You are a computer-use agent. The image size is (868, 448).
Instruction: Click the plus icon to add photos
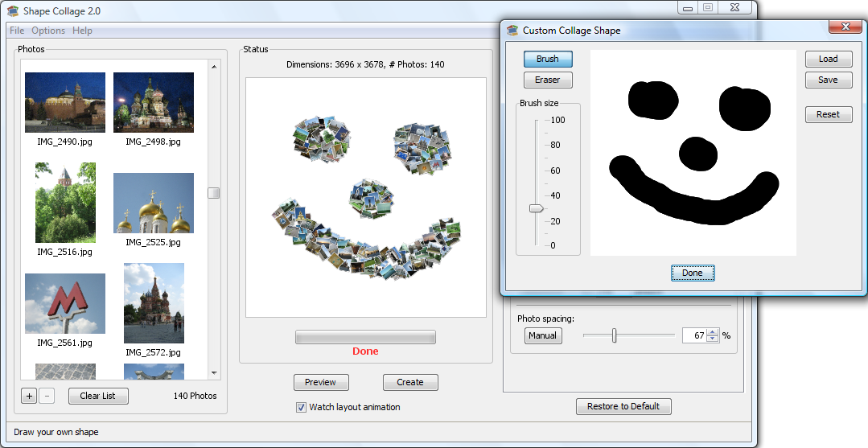(29, 396)
